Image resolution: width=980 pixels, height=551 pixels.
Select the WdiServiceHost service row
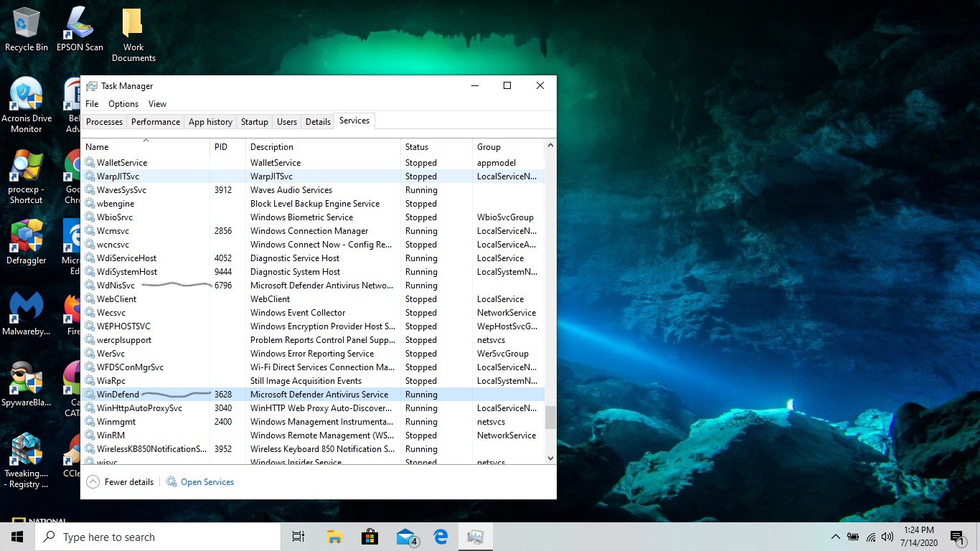313,258
